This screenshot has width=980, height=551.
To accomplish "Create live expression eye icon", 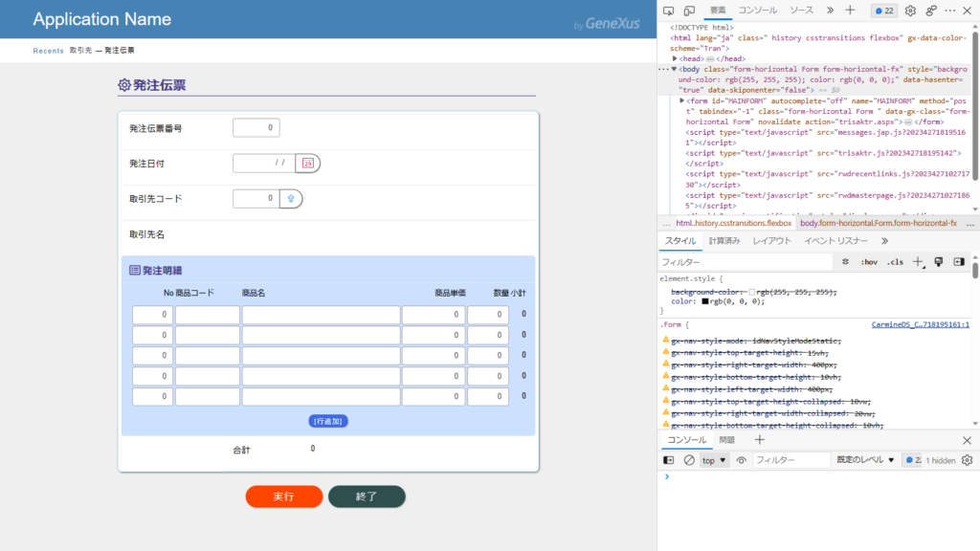I will pos(742,460).
